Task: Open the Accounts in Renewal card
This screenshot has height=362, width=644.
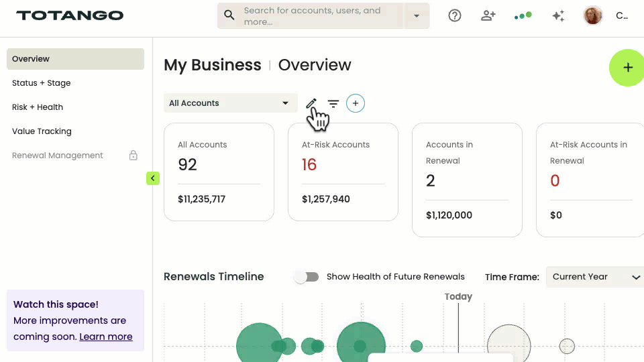Action: tap(467, 180)
